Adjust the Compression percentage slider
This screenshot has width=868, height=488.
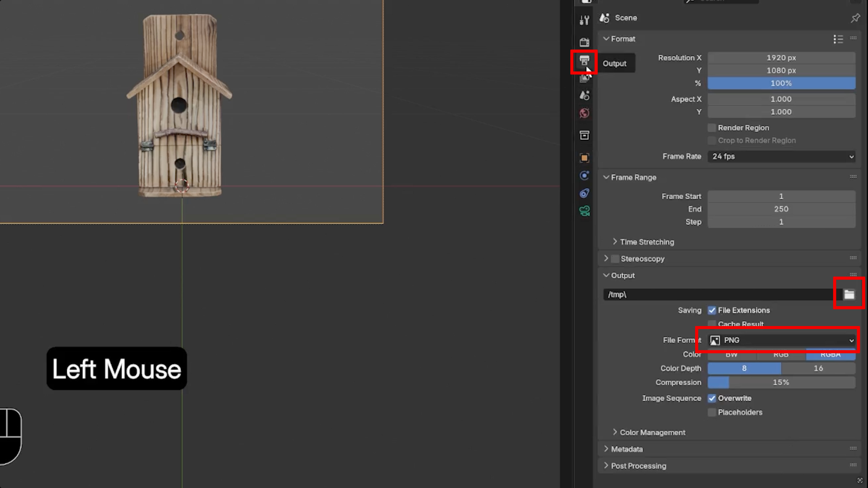click(x=781, y=382)
